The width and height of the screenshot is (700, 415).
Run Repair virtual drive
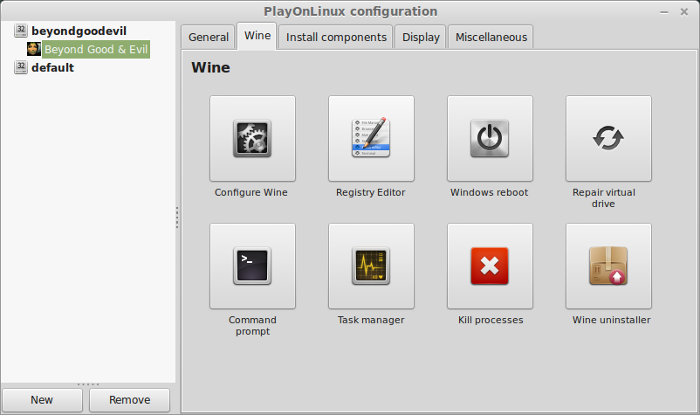608,138
